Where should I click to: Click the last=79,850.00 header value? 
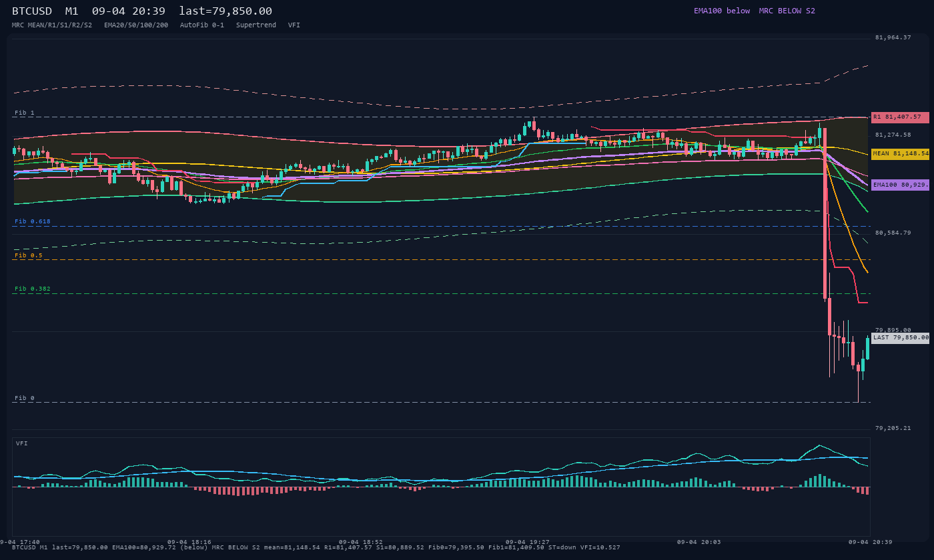(225, 11)
